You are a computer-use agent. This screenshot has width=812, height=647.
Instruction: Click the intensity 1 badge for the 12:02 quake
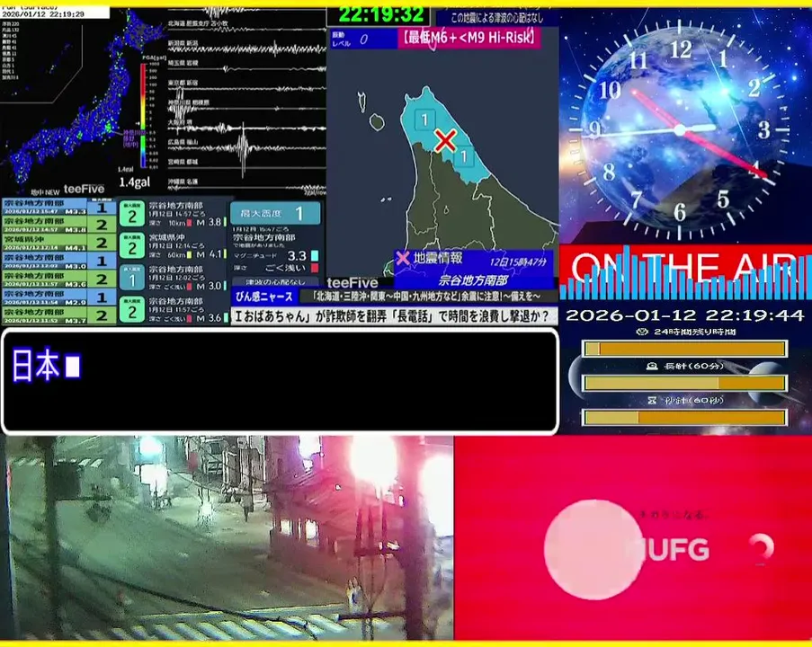(132, 278)
